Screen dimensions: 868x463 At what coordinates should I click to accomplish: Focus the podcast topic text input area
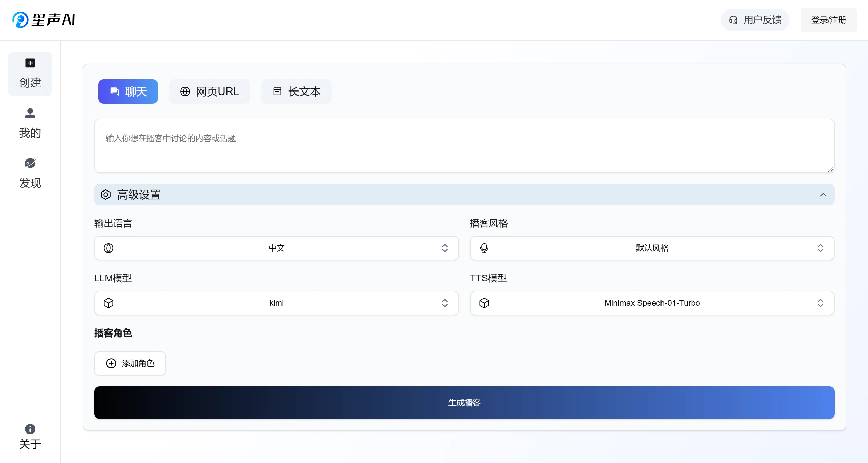click(464, 146)
